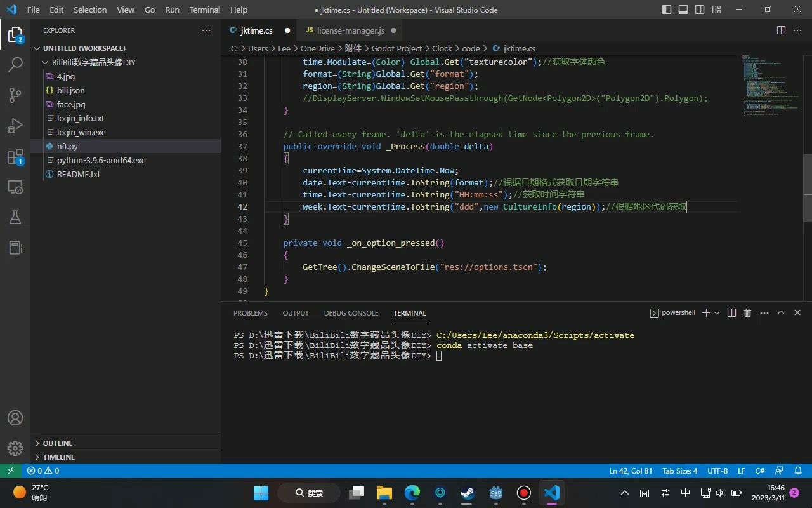Image resolution: width=812 pixels, height=508 pixels.
Task: Kill the terminal with trash icon
Action: click(x=747, y=312)
